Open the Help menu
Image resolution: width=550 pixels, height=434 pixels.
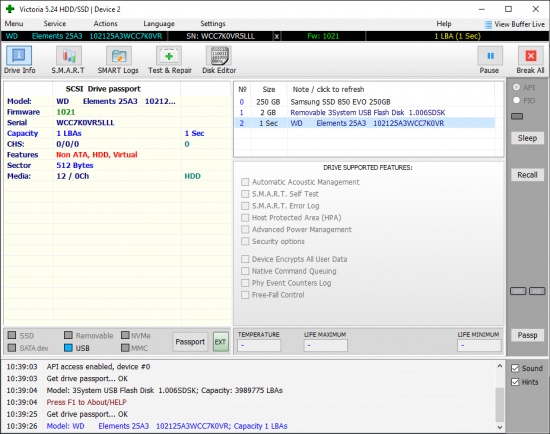[444, 24]
